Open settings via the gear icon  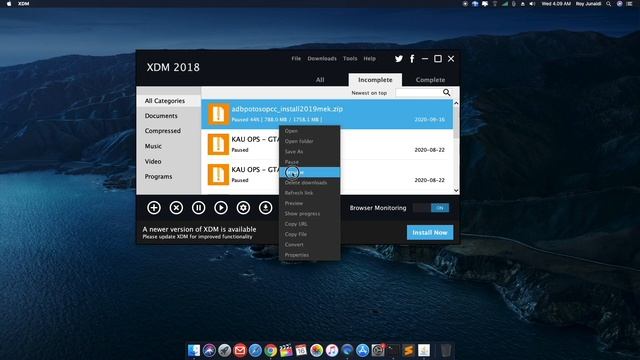click(x=243, y=208)
